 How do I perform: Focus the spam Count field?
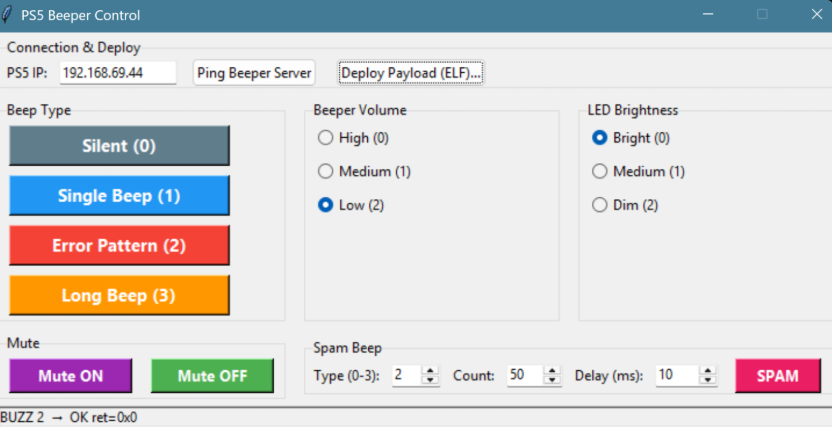(x=525, y=376)
